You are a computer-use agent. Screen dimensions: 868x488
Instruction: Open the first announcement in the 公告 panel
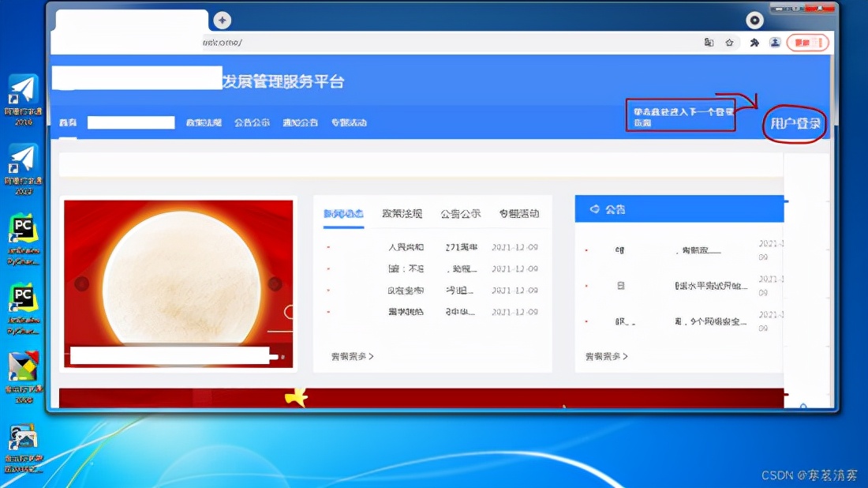click(x=667, y=250)
